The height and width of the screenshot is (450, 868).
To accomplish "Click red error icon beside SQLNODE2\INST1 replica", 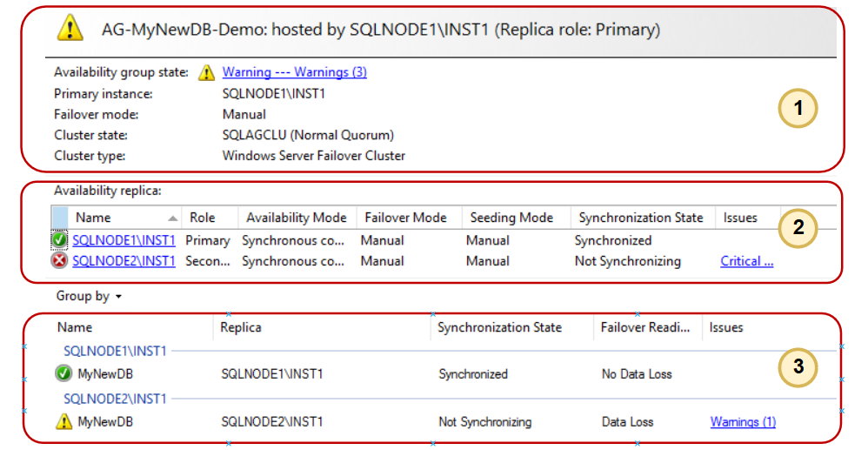I will pyautogui.click(x=60, y=261).
